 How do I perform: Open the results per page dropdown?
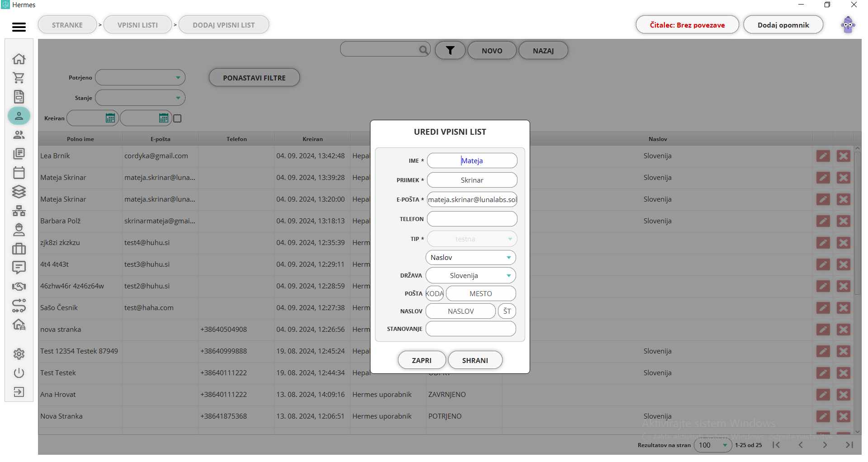[713, 445]
